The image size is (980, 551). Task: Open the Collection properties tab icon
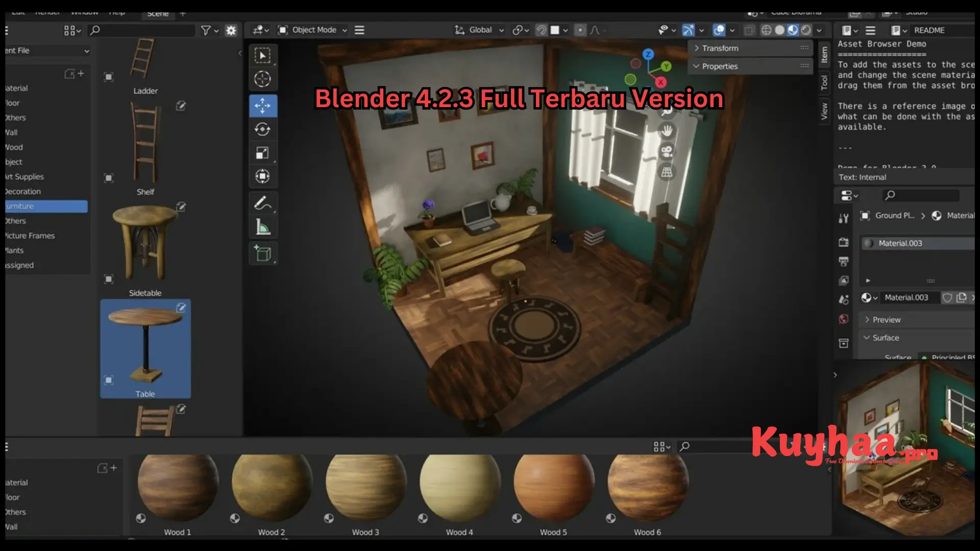[x=844, y=343]
